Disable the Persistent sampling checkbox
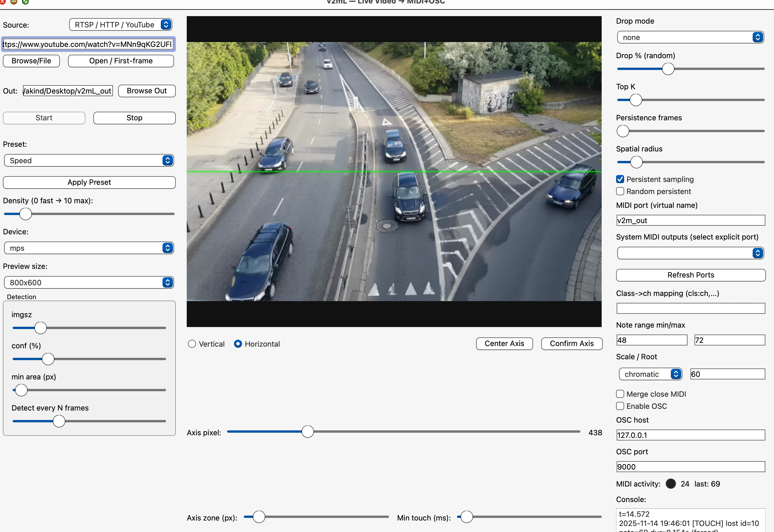The height and width of the screenshot is (532, 774). 620,179
